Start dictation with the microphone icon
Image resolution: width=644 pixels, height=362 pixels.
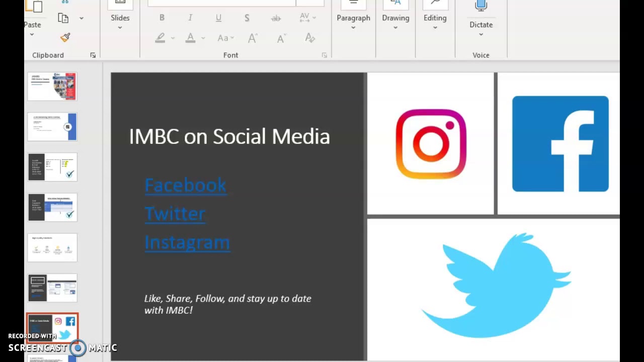481,6
